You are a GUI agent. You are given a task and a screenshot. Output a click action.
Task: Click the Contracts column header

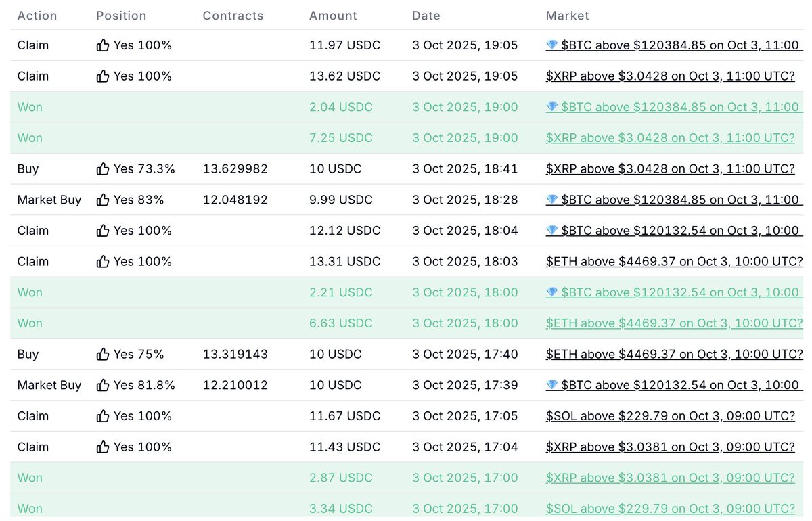coord(233,16)
